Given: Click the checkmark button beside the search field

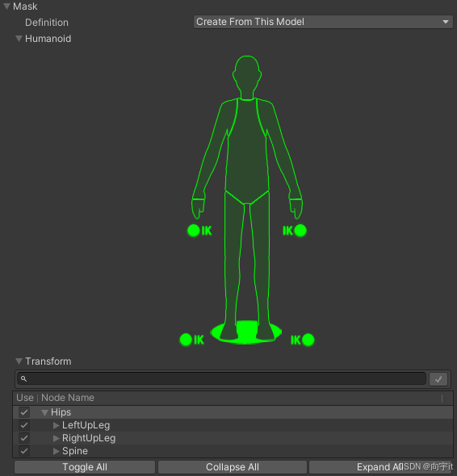Looking at the screenshot, I should click(x=438, y=379).
